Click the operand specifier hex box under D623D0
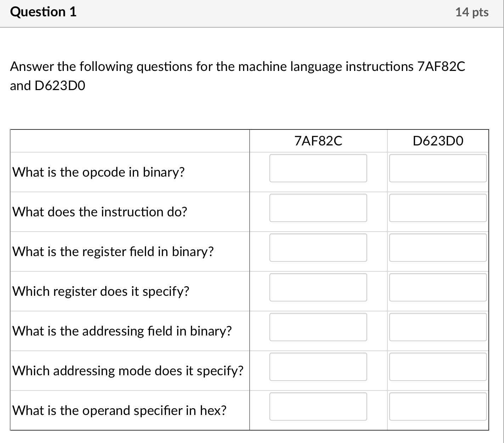 438,406
